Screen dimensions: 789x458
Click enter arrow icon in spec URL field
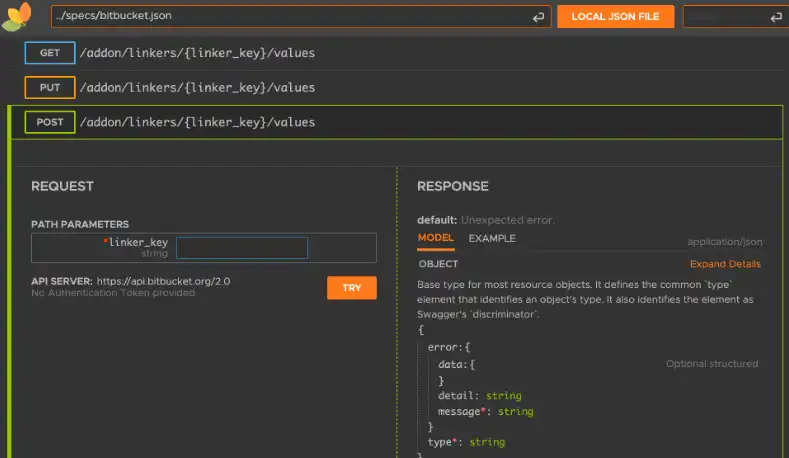click(x=538, y=18)
